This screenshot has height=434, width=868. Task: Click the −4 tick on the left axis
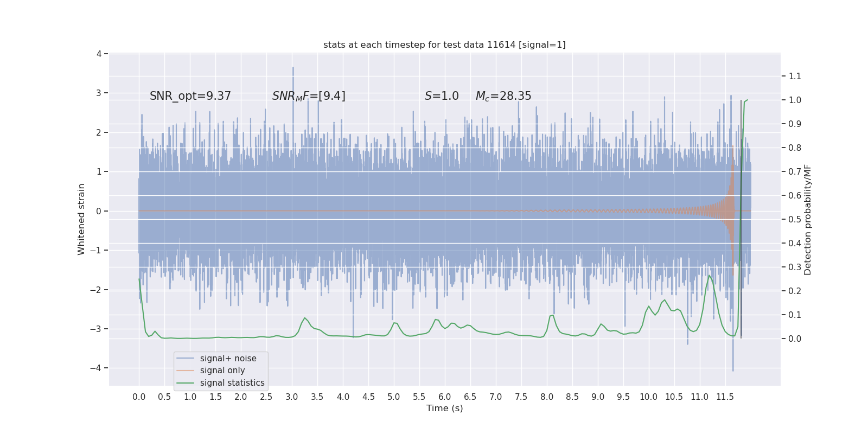click(98, 368)
